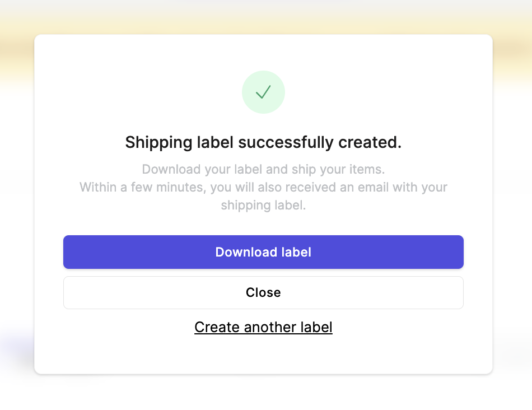Click the word 'Create' in the bottom link
The image size is (532, 410).
click(x=217, y=327)
